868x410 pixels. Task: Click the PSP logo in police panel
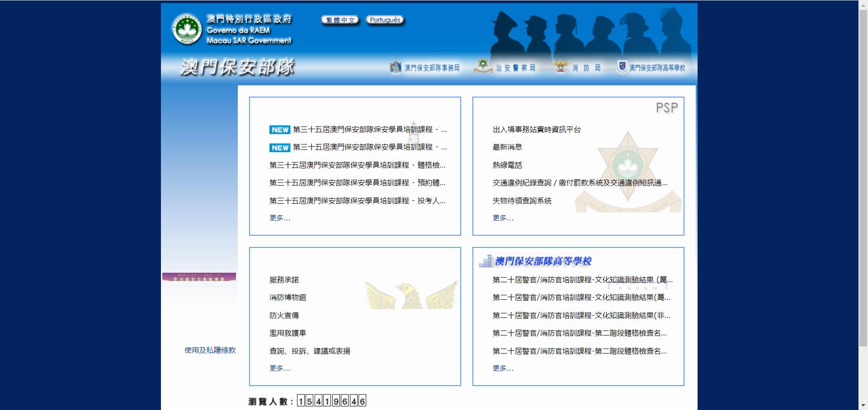667,108
